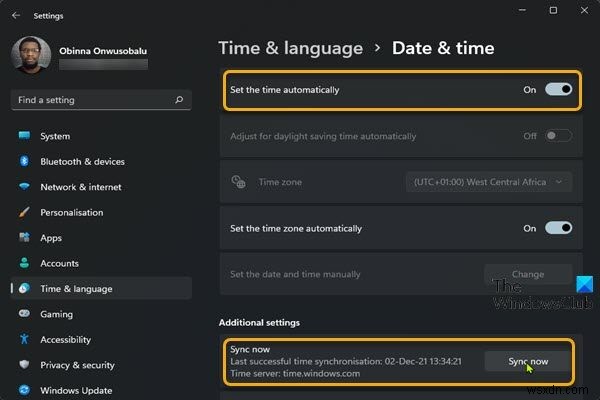The image size is (600, 400).
Task: Select the Bluetooth & devices icon
Action: coord(22,161)
